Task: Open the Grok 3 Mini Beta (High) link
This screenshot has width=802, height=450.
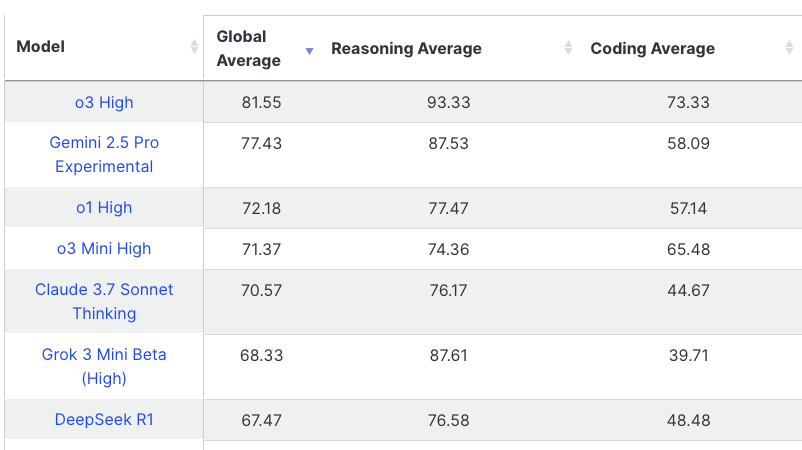Action: tap(104, 366)
